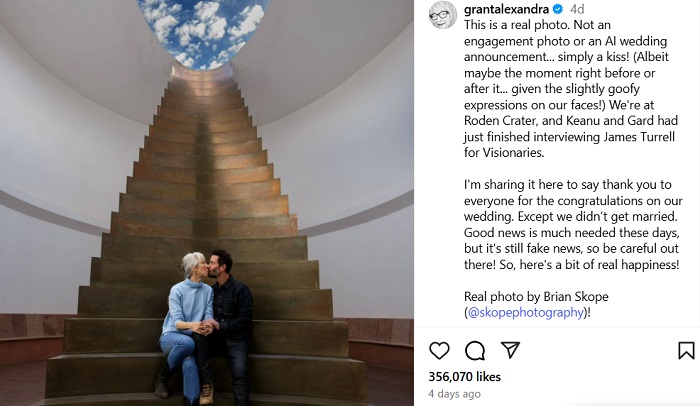Image resolution: width=700 pixels, height=406 pixels.
Task: View the 356,070 likes list
Action: point(466,377)
